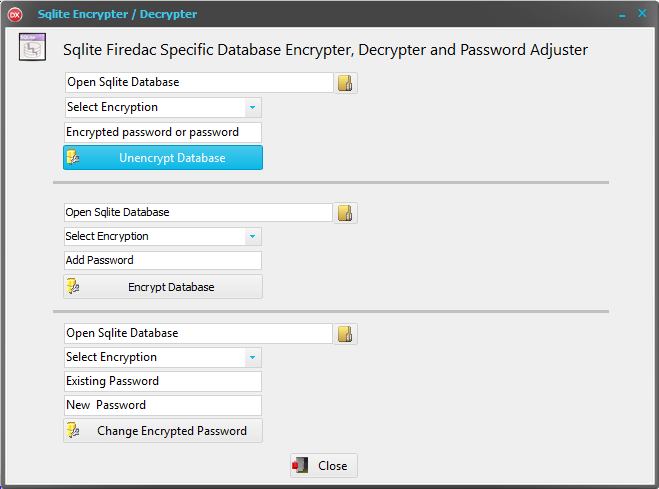Click the key icon on the Encrypt Database button

[73, 287]
